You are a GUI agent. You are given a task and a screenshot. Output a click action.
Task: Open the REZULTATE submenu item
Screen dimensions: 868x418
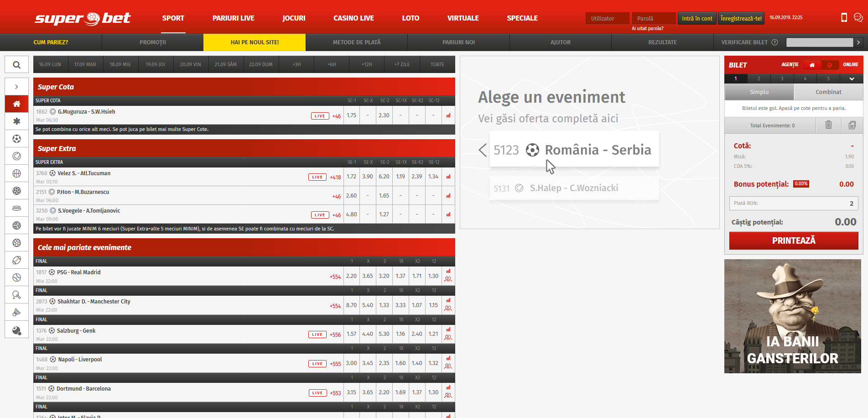point(662,42)
